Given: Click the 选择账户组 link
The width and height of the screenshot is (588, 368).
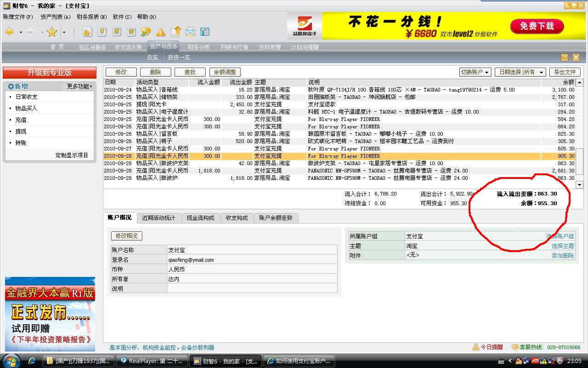Looking at the screenshot, I should [560, 236].
